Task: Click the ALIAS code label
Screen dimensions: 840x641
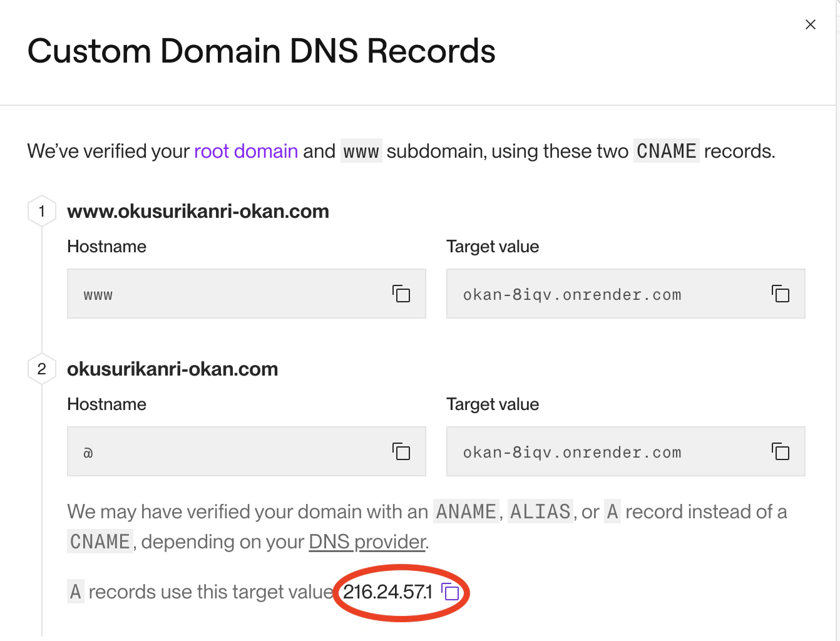Action: click(x=540, y=511)
